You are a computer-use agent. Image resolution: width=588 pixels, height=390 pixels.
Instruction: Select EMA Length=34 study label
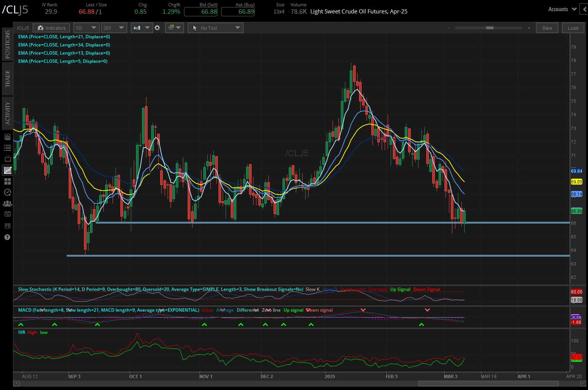click(x=64, y=45)
